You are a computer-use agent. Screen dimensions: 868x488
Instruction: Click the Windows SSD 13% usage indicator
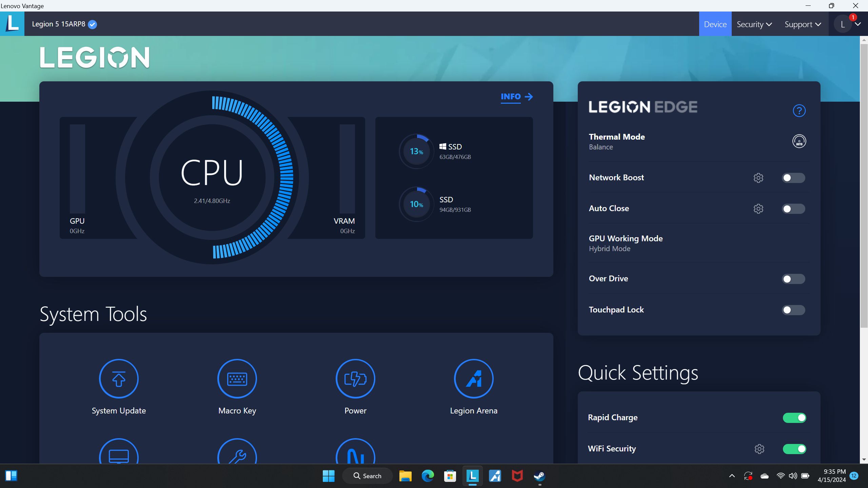(x=416, y=151)
